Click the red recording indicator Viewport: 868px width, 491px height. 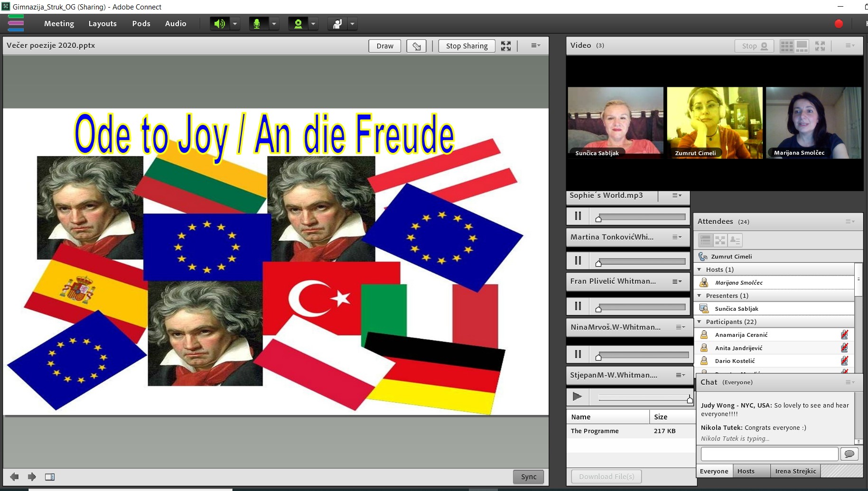[x=839, y=24]
